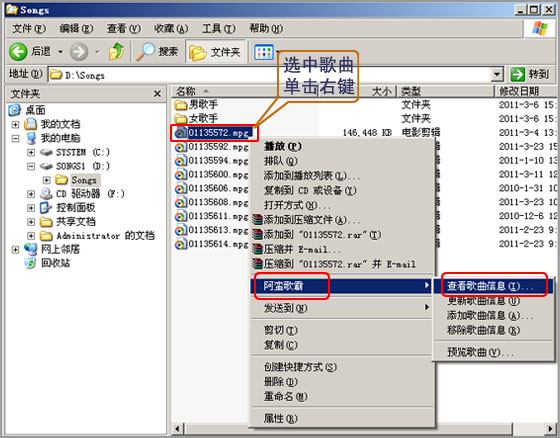This screenshot has height=438, width=560.
Task: Select file 01135600.mpg
Action: 211,175
